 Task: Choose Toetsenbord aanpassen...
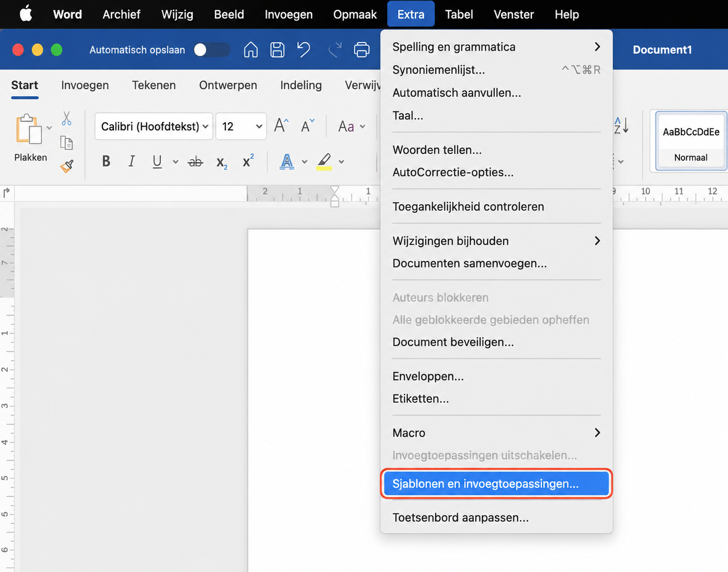[x=496, y=517]
